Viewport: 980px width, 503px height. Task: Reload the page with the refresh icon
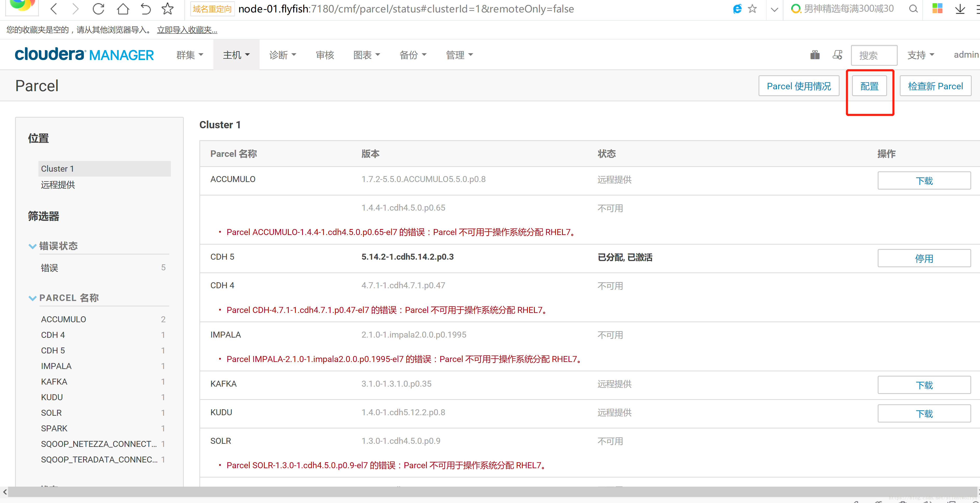(99, 9)
